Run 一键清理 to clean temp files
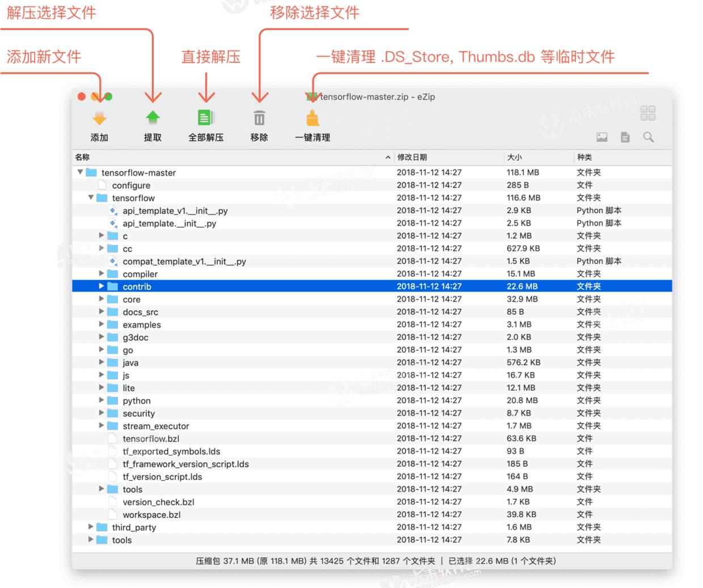This screenshot has height=588, width=703. coord(312,119)
